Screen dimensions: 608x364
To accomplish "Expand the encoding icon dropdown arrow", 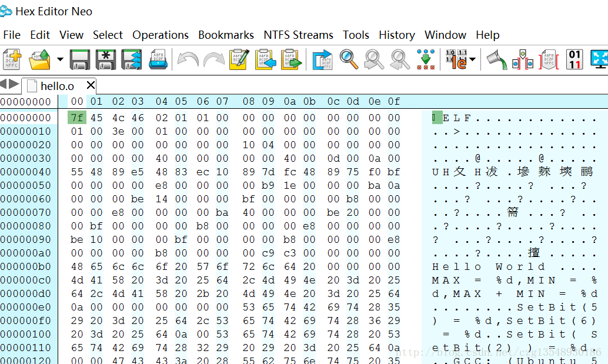I will 473,59.
